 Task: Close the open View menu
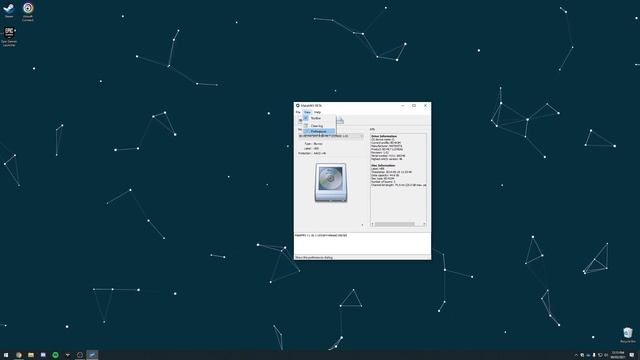pos(307,112)
